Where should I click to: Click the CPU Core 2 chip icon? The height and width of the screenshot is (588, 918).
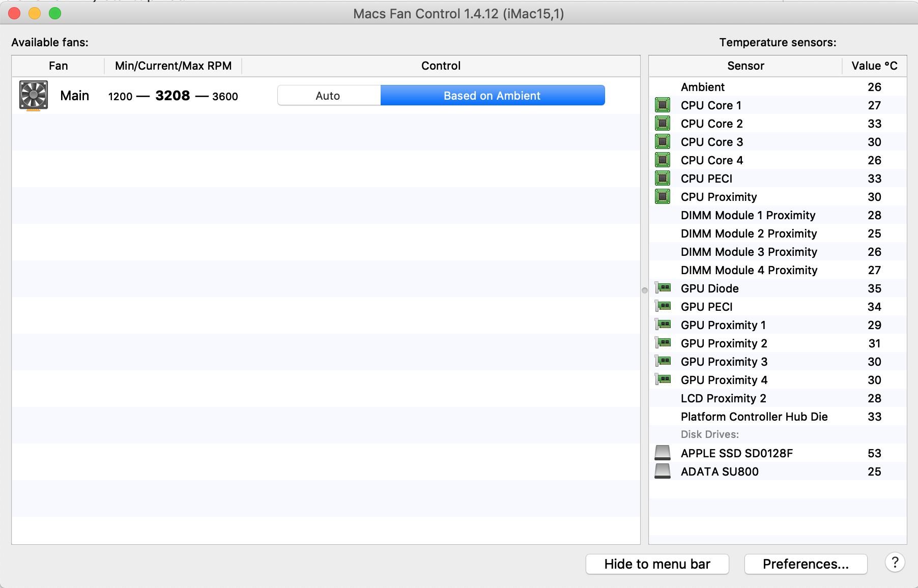tap(663, 124)
